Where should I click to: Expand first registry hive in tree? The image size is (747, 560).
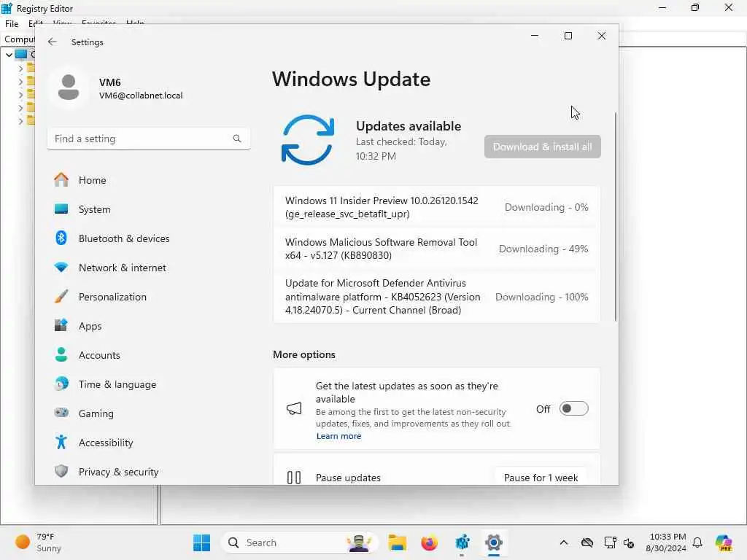click(x=20, y=69)
